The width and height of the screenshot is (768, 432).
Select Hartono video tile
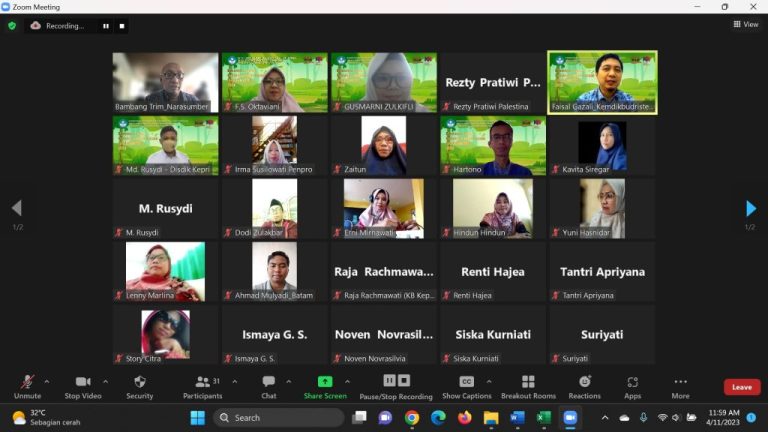click(x=493, y=145)
